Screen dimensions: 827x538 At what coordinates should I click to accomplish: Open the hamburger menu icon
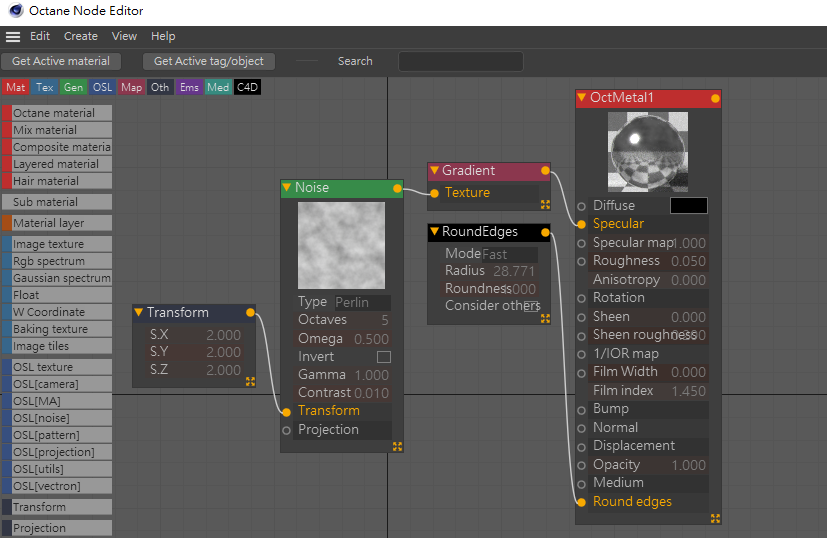click(x=13, y=36)
